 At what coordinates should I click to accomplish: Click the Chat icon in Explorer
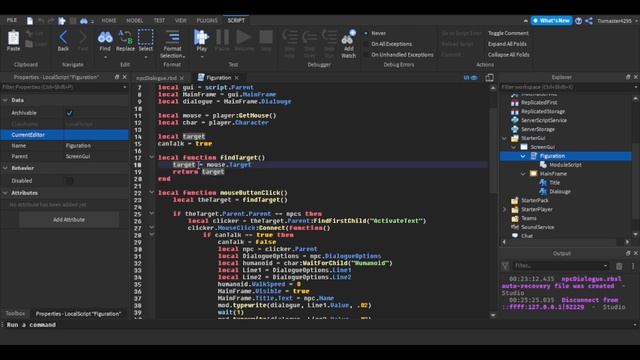tap(515, 236)
